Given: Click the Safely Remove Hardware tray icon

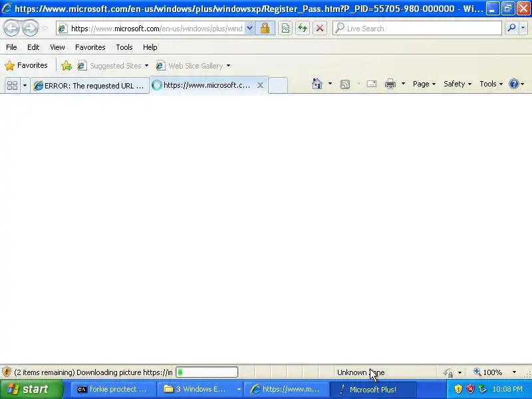Looking at the screenshot, I should (482, 389).
